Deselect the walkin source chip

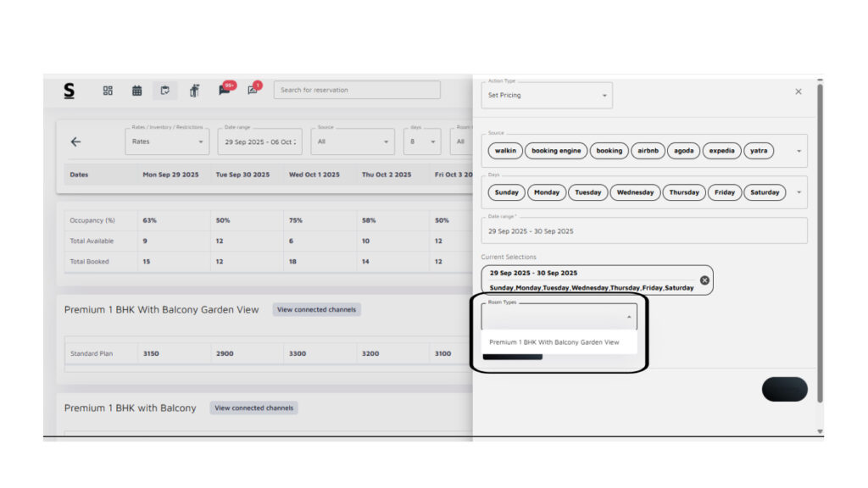[x=505, y=151]
